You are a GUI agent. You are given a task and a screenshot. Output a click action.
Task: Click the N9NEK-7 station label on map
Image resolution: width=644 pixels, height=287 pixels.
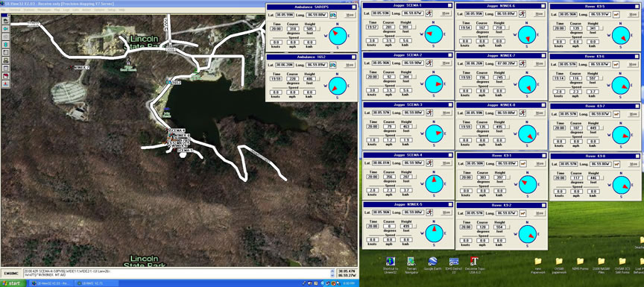[82, 67]
